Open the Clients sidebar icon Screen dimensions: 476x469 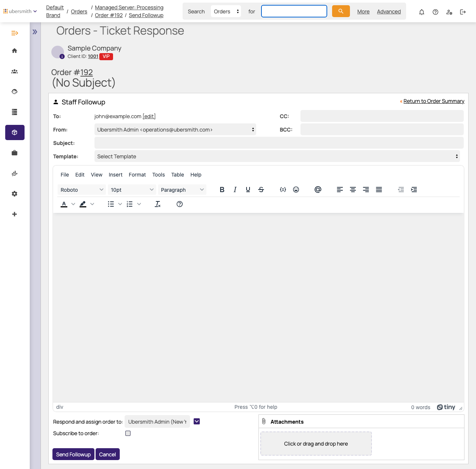pos(15,71)
